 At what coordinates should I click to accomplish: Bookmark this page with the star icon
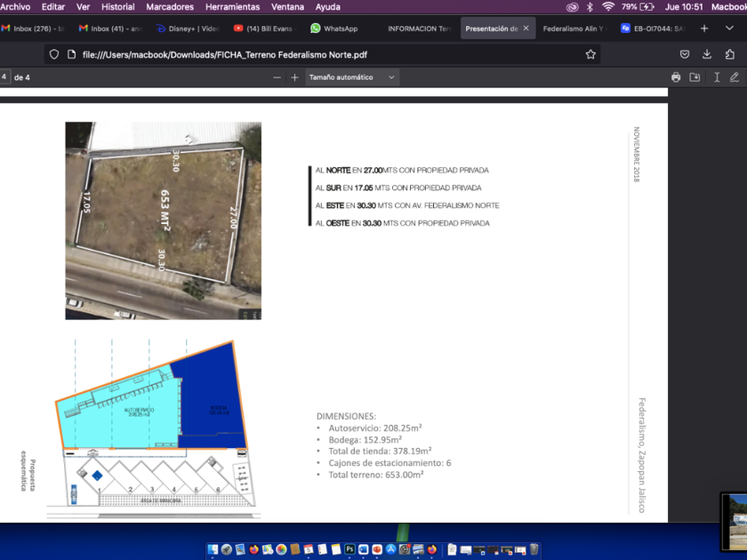(x=590, y=54)
